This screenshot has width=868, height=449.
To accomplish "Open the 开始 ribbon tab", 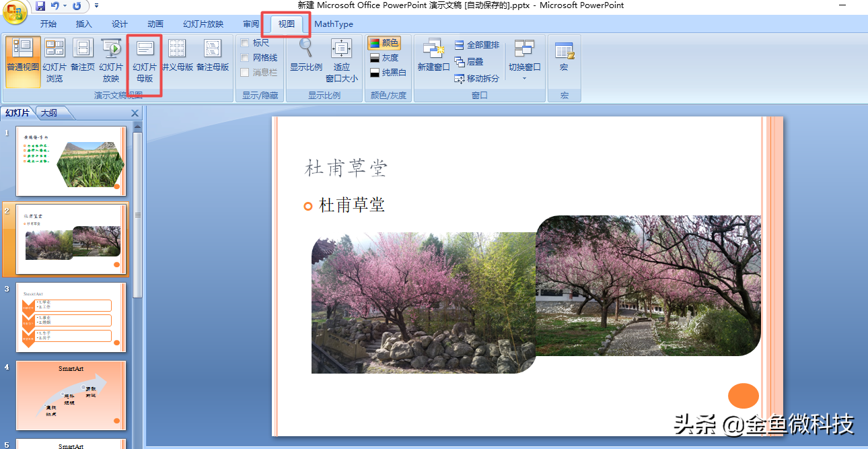I will 48,24.
